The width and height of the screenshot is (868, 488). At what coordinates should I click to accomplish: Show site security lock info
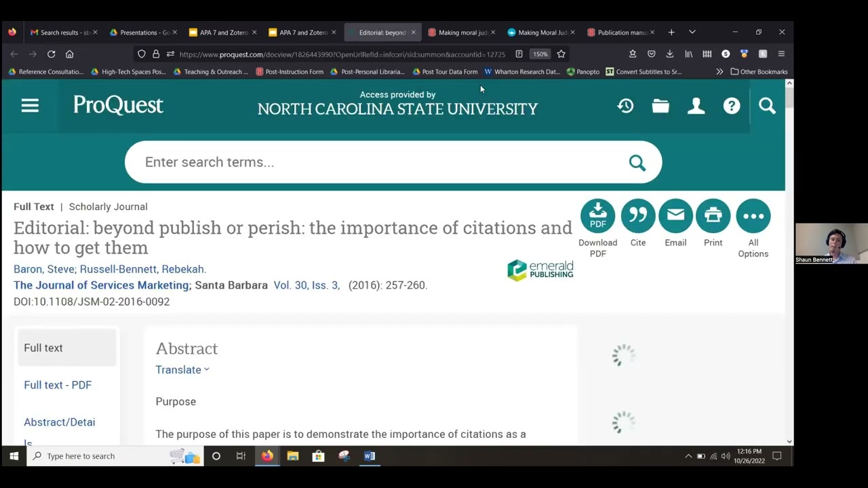point(156,54)
